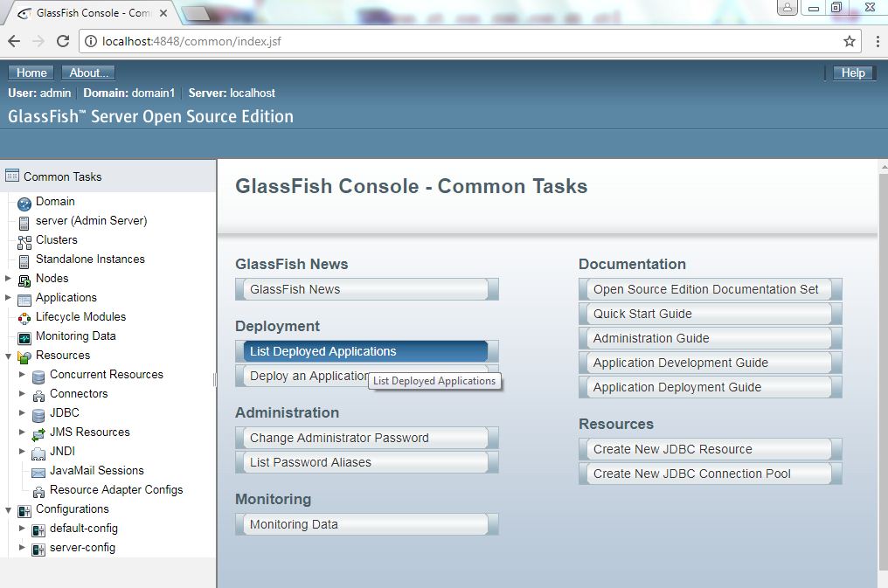Screen dimensions: 888x588
Task: Select the JavaMail Sessions icon
Action: coord(37,470)
